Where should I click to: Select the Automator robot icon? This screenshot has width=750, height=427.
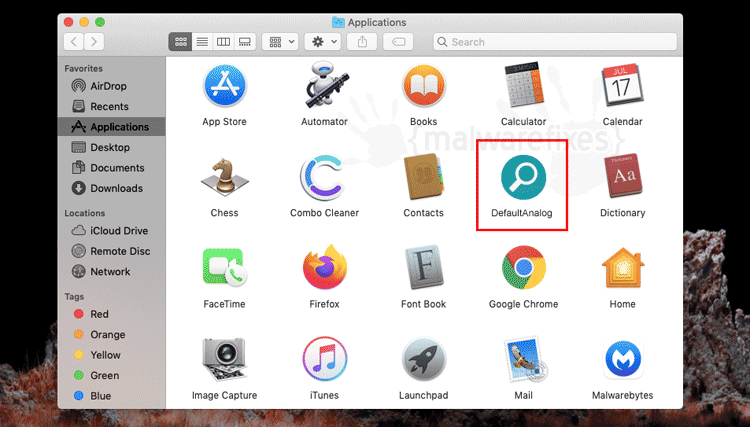coord(327,84)
